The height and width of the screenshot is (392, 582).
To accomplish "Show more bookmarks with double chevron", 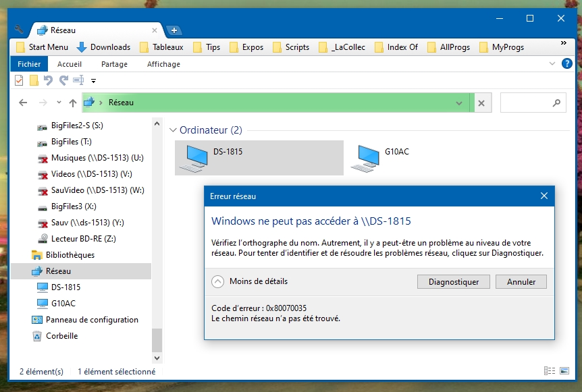I will (x=564, y=43).
